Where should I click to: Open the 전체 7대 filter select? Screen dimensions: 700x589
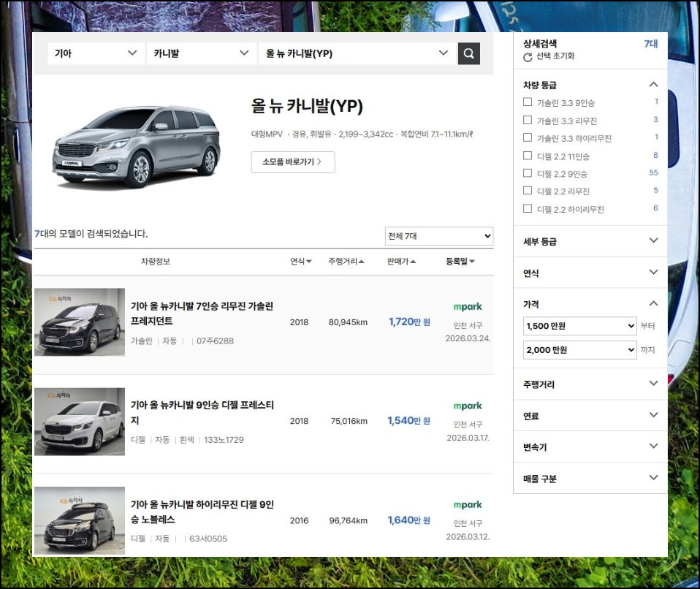[439, 236]
